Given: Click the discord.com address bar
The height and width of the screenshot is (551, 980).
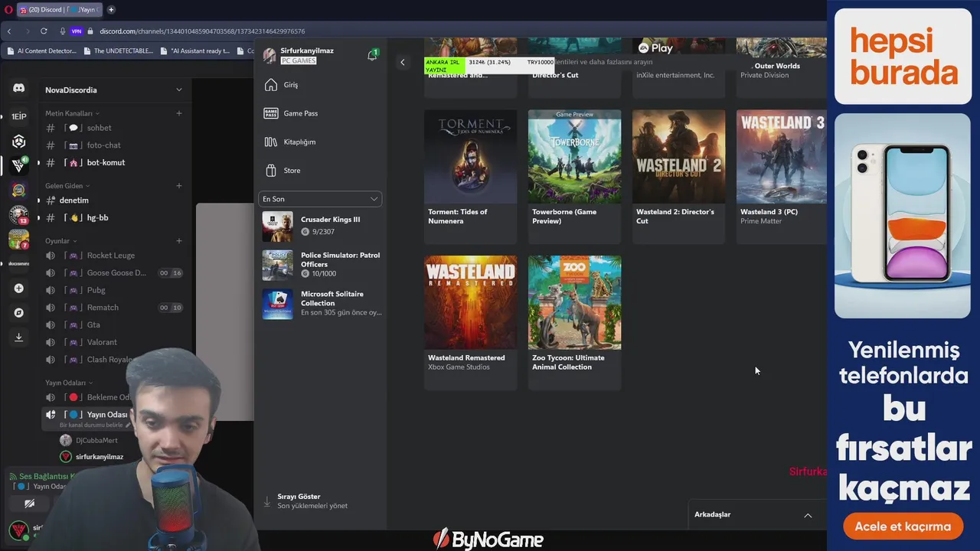Looking at the screenshot, I should point(202,31).
